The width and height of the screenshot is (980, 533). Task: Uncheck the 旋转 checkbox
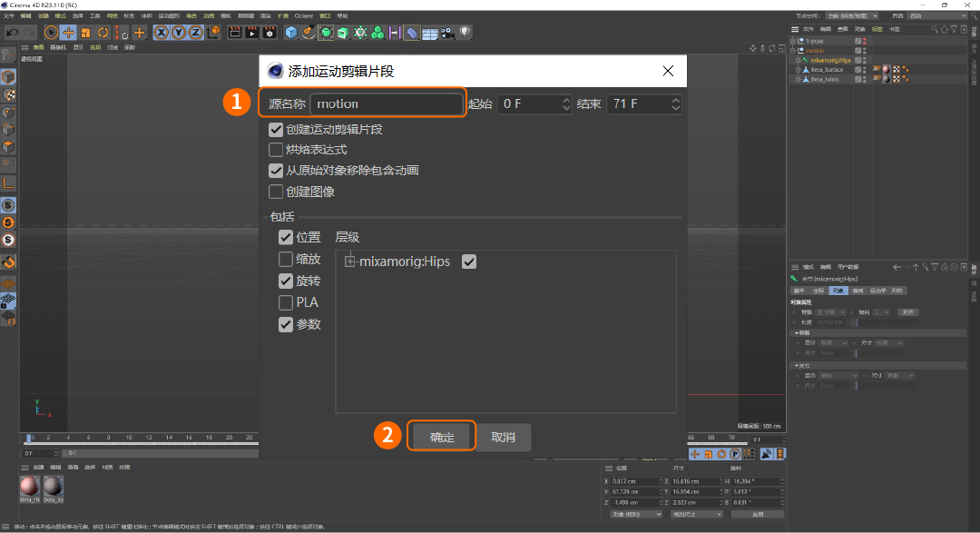[286, 281]
